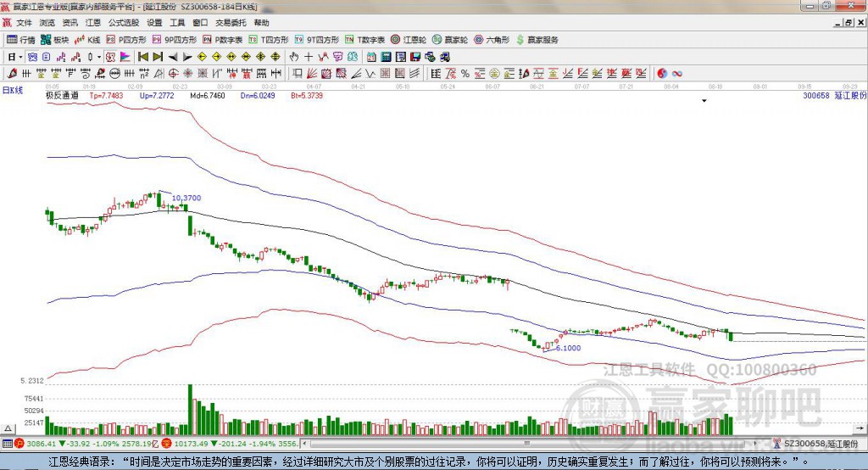Open the calculator icon
This screenshot has width=868, height=470.
click(386, 57)
